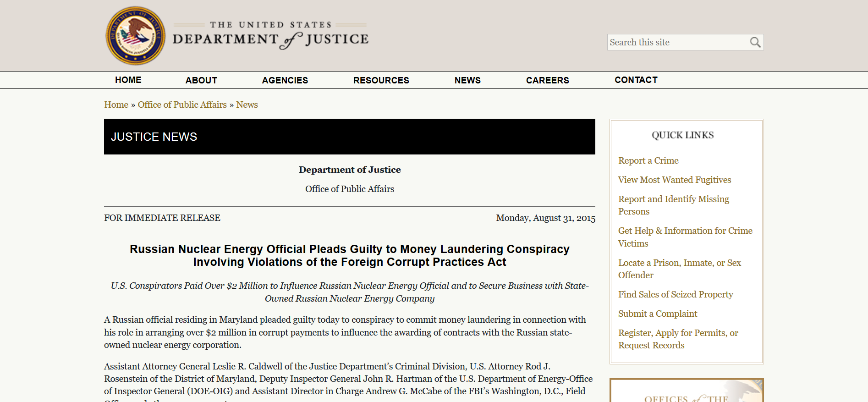Open Office of Public Affairs breadcrumb

tap(182, 105)
